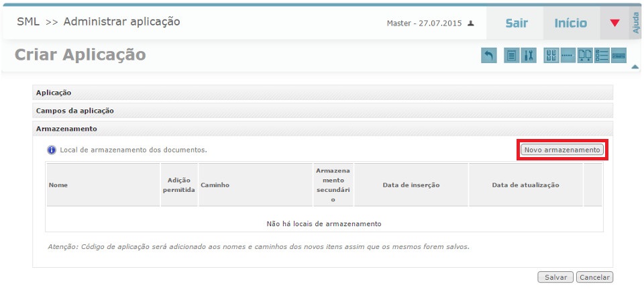Image resolution: width=644 pixels, height=296 pixels.
Task: Expand the Aplicação section
Action: click(323, 93)
